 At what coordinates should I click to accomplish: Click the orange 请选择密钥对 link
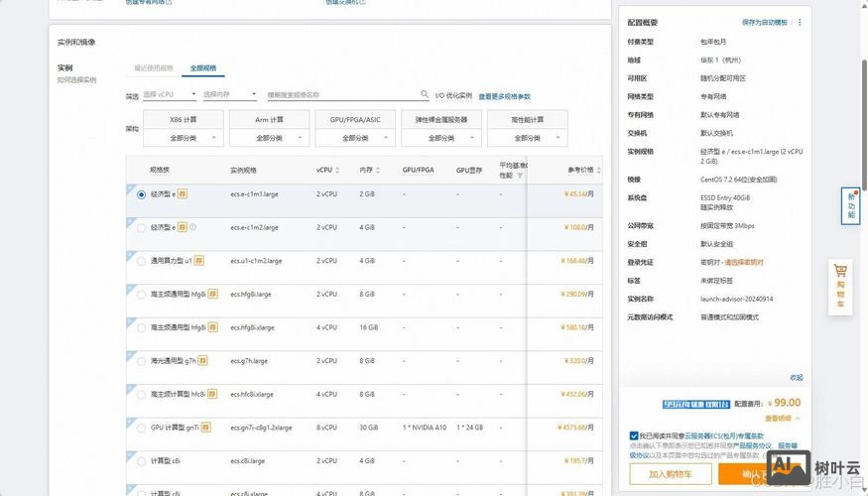tap(744, 263)
